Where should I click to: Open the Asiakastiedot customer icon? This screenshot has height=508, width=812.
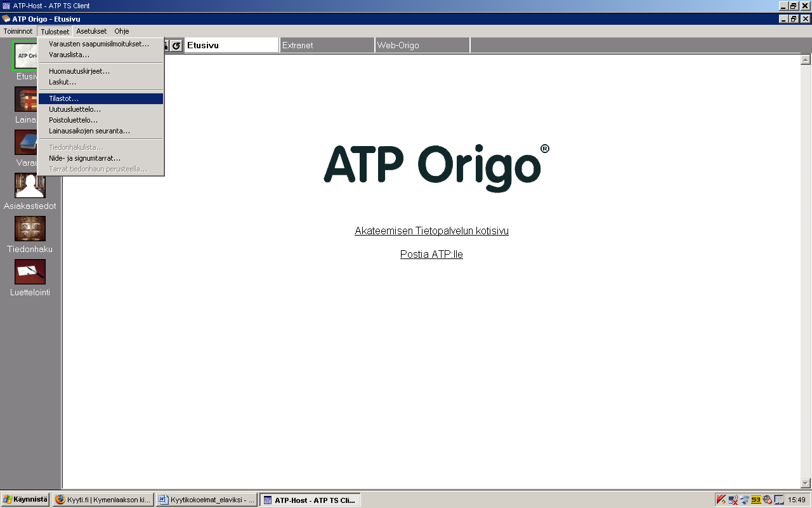pyautogui.click(x=30, y=185)
